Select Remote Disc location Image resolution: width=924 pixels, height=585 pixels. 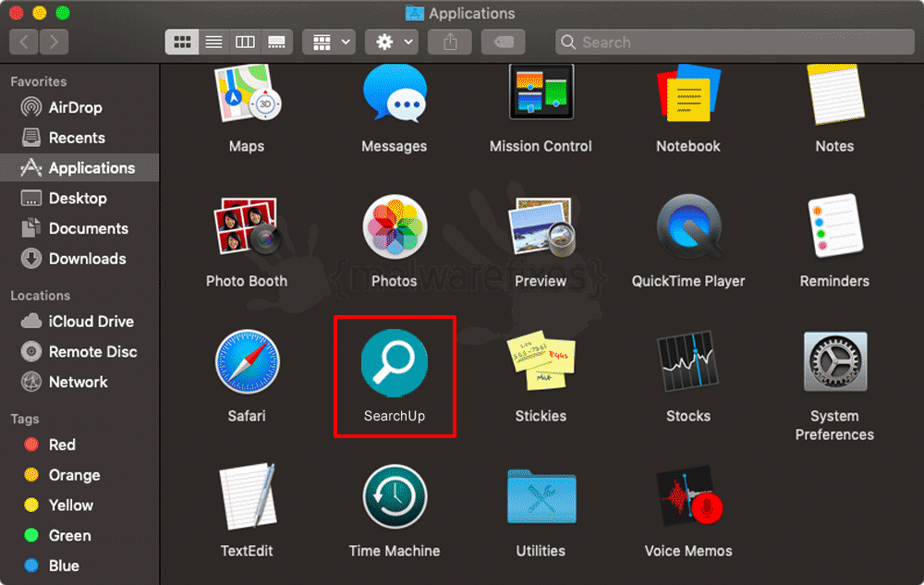(x=79, y=352)
